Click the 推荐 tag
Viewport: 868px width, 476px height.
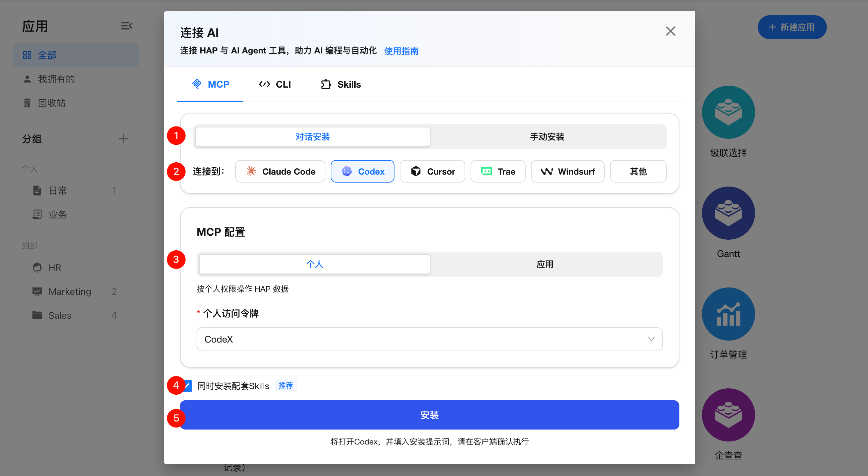click(286, 385)
